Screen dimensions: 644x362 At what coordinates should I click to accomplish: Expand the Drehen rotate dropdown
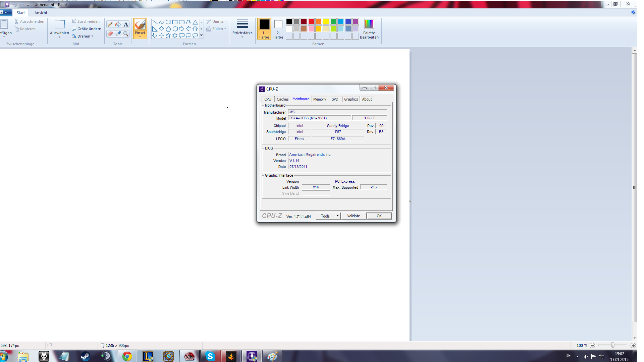[92, 36]
